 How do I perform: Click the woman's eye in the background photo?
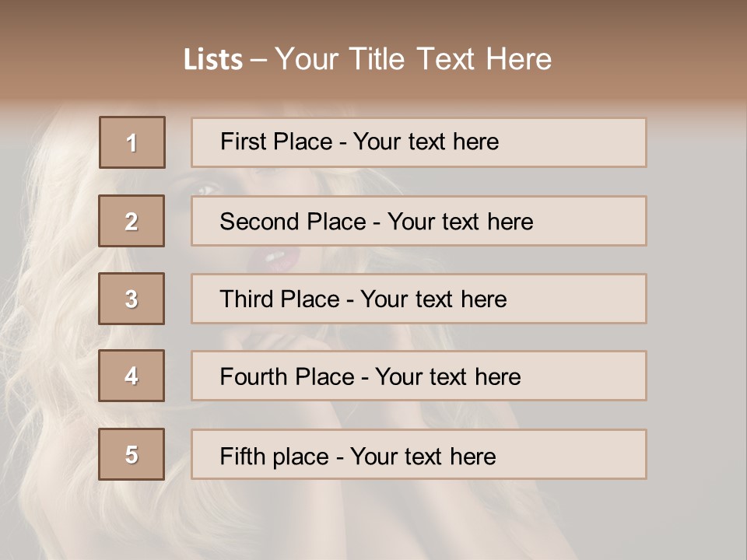coord(208,189)
